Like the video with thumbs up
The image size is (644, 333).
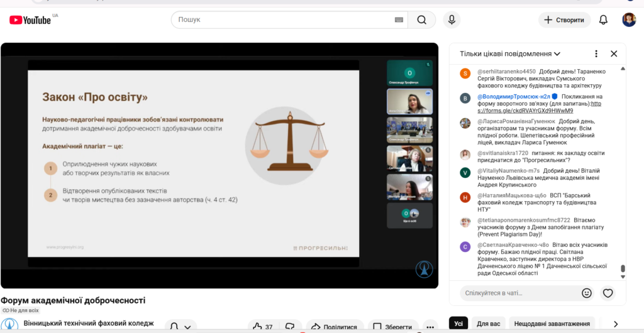[262, 327]
